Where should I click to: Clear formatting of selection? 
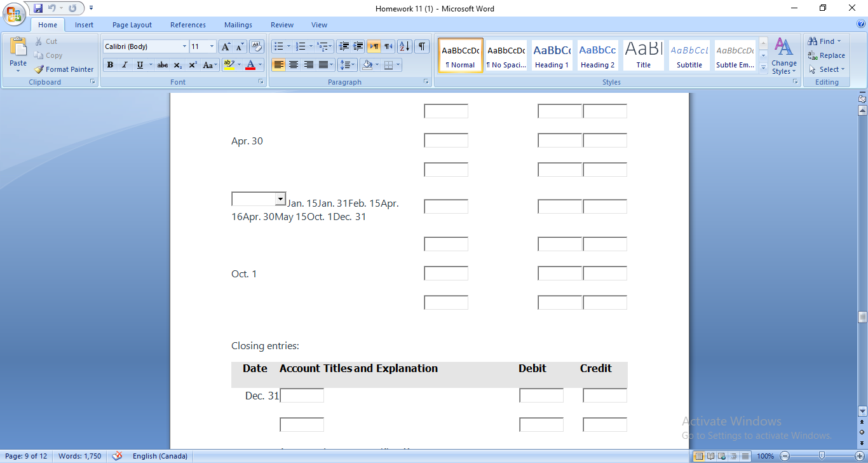click(x=257, y=46)
